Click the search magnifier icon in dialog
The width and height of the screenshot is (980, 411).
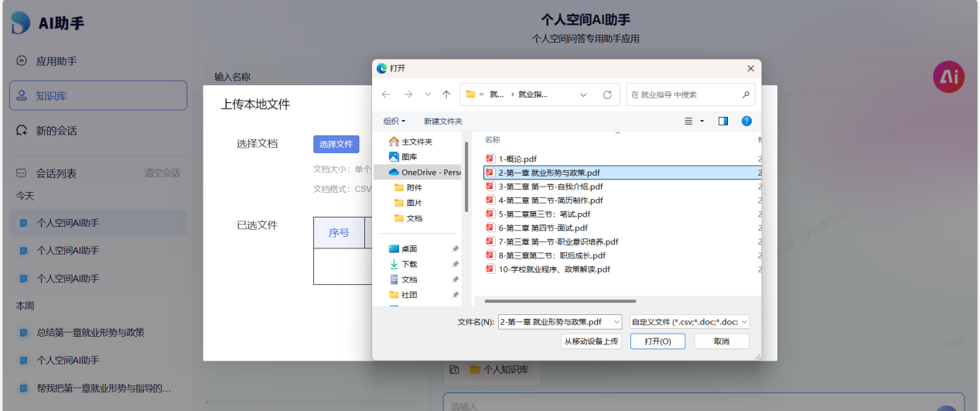[x=746, y=94]
